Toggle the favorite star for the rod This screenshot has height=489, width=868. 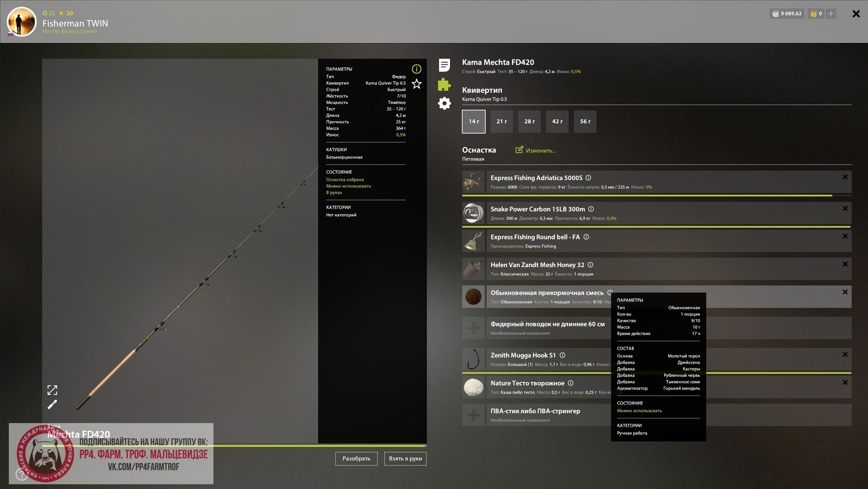pos(416,84)
